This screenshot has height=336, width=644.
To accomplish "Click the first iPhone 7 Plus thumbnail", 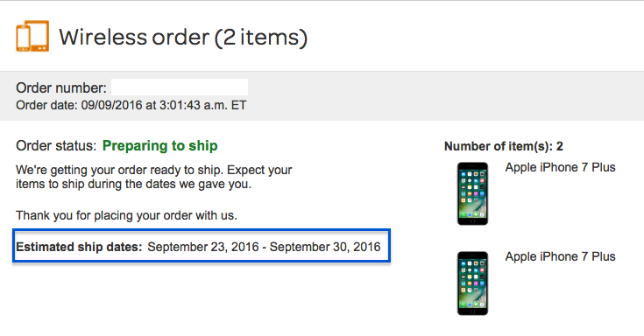I will click(473, 193).
